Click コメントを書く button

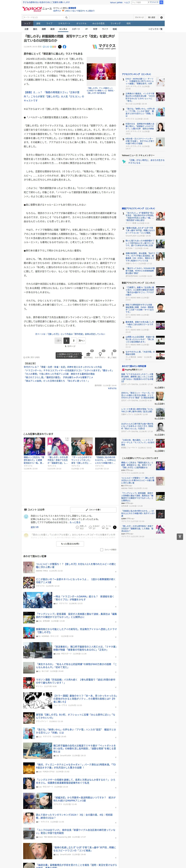[x=93, y=510]
